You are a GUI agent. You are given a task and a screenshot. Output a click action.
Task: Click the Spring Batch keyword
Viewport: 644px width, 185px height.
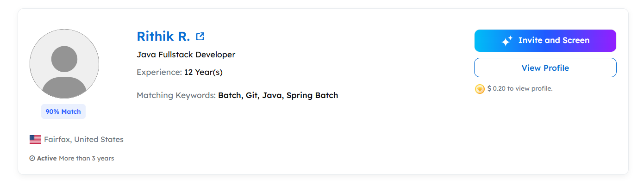pos(312,96)
